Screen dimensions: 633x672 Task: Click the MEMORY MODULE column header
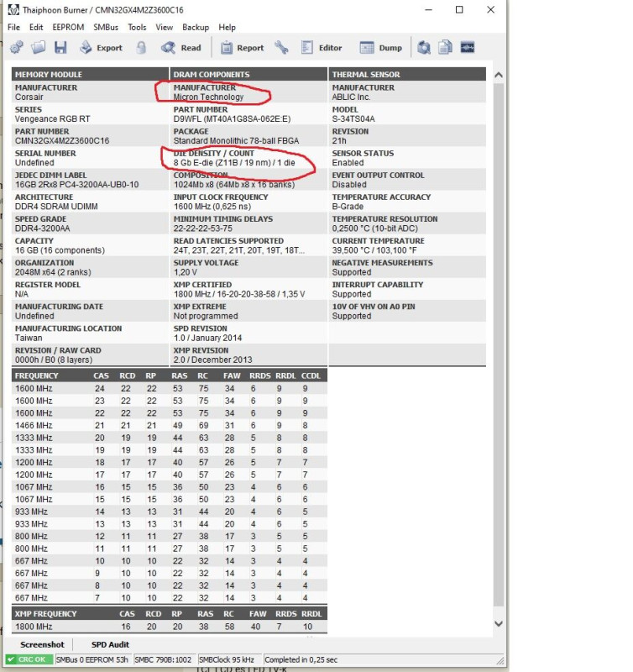90,74
